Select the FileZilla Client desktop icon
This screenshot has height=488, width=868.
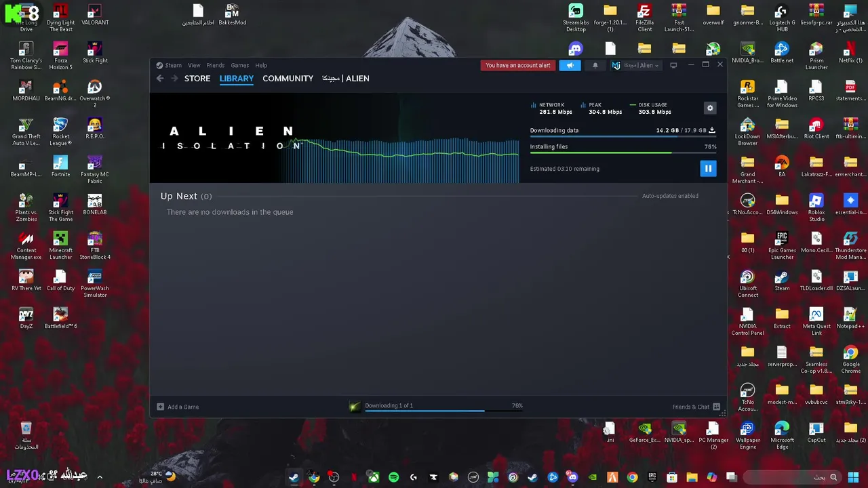click(644, 18)
